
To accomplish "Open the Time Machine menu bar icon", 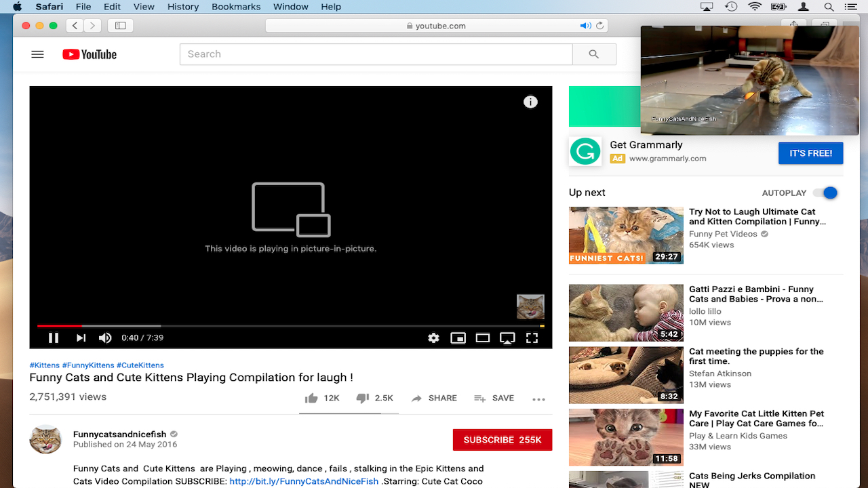I will pos(731,7).
